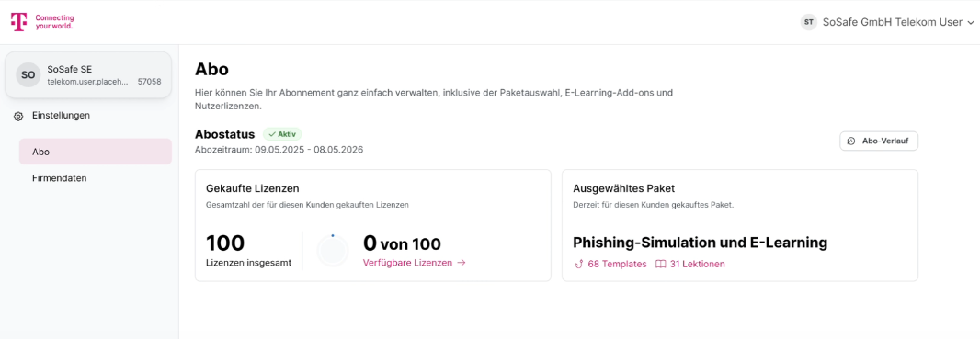Click the SO customer avatar
The height and width of the screenshot is (339, 980).
click(28, 75)
